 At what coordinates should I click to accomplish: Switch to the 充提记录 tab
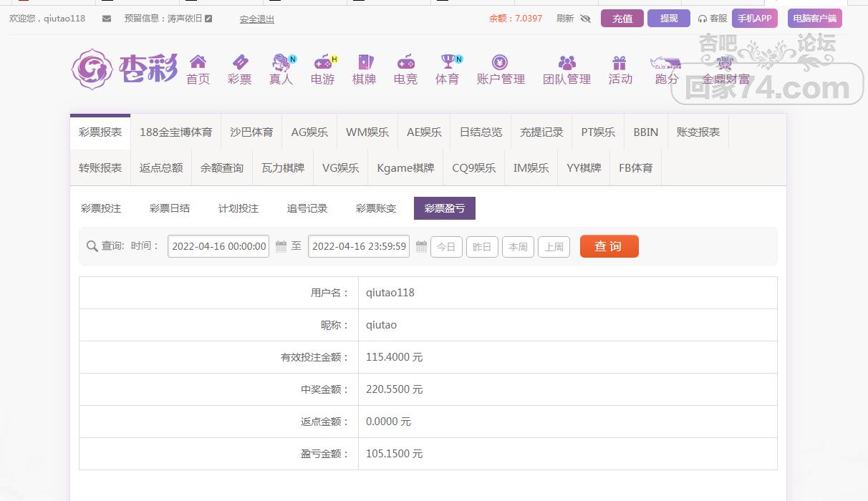pyautogui.click(x=541, y=132)
